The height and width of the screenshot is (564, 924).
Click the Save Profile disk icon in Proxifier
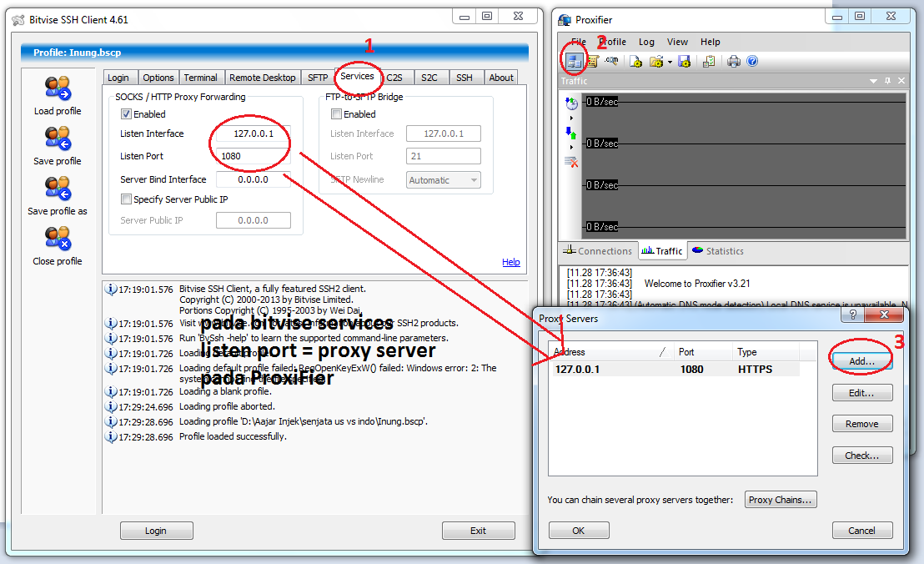[x=684, y=61]
